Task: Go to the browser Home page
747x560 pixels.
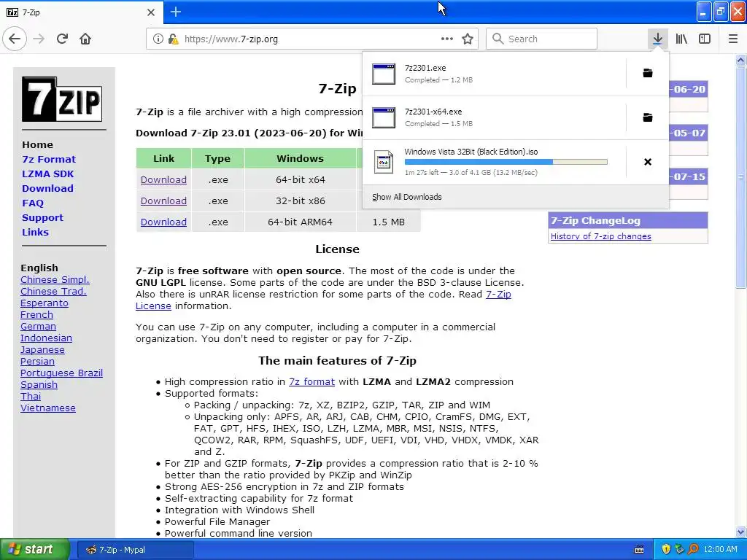Action: pyautogui.click(x=85, y=39)
